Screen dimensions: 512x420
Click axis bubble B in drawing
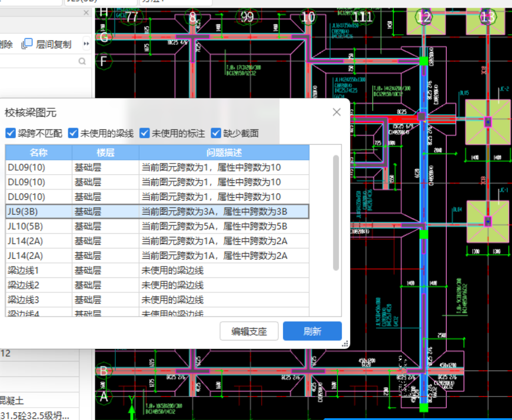(x=104, y=371)
